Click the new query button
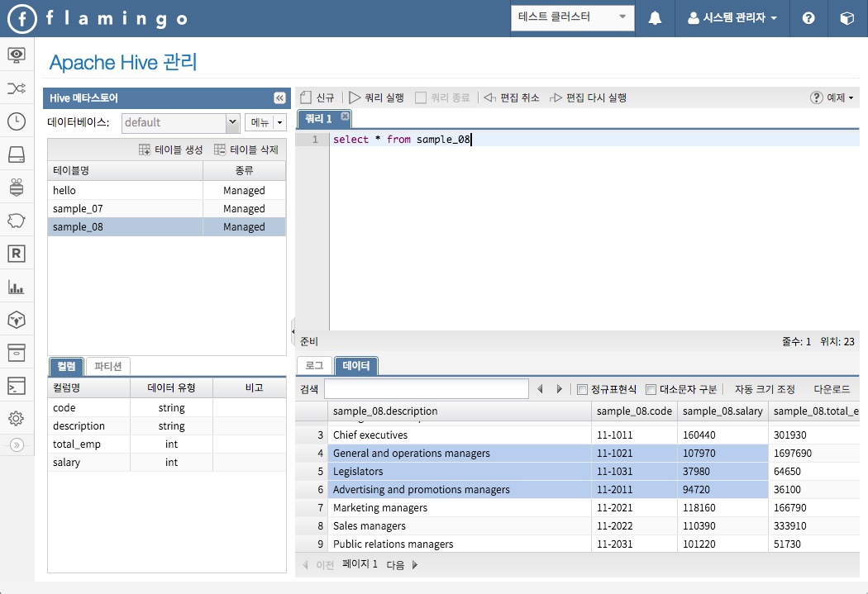Viewport: 868px width, 594px height. 317,97
